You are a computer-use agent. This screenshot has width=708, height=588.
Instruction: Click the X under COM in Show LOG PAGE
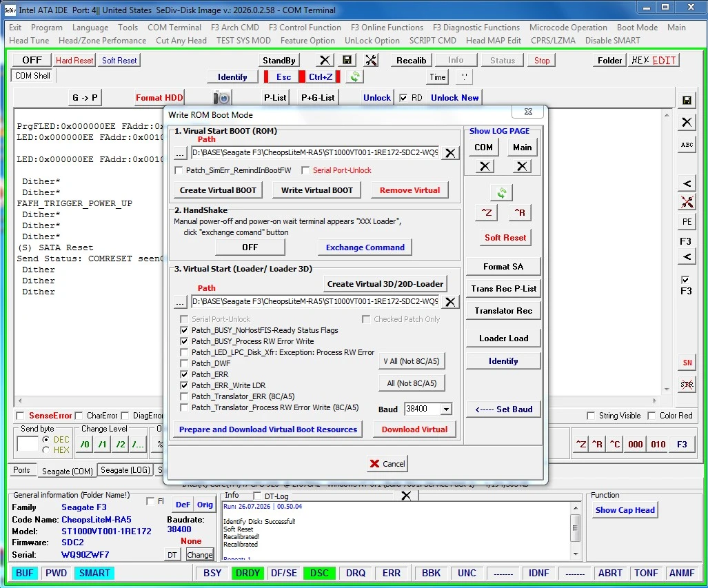(485, 166)
